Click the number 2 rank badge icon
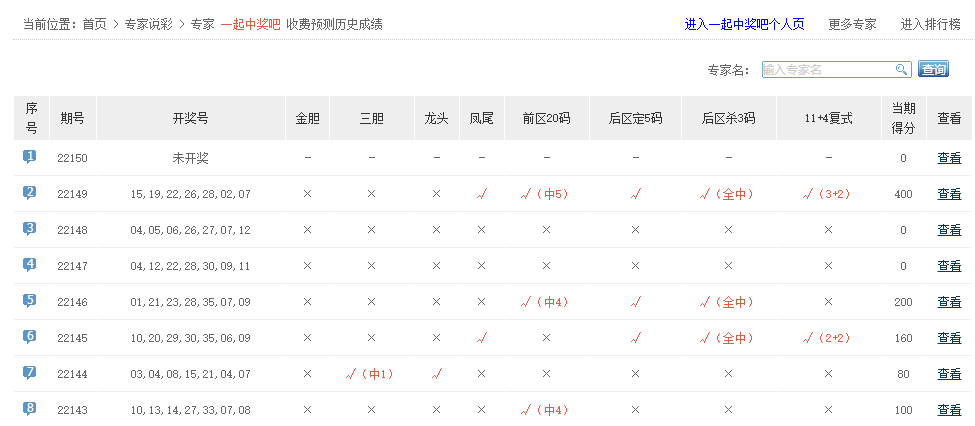This screenshot has width=975, height=426. 30,193
